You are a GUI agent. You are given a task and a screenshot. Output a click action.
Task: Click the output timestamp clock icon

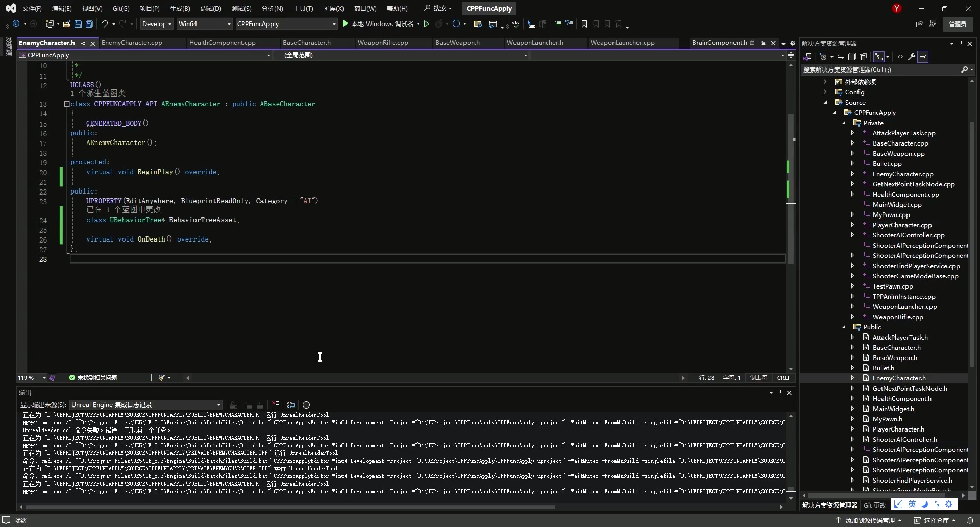pos(306,405)
